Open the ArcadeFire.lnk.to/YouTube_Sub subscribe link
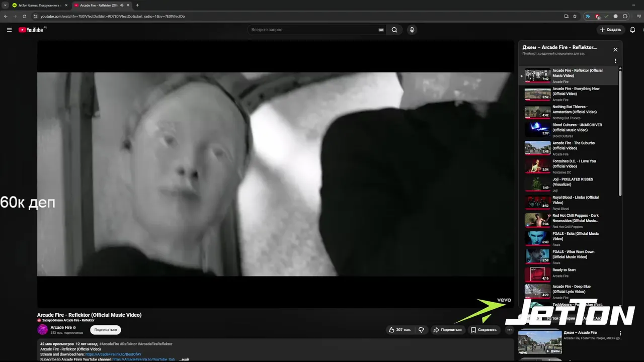Viewport: 644px width, 362px height. pos(143,359)
